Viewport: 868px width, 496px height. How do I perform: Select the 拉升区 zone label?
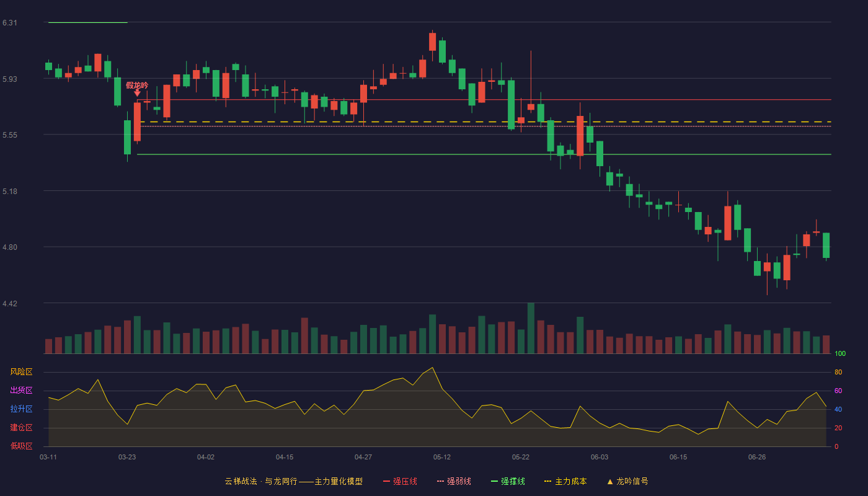pos(21,409)
